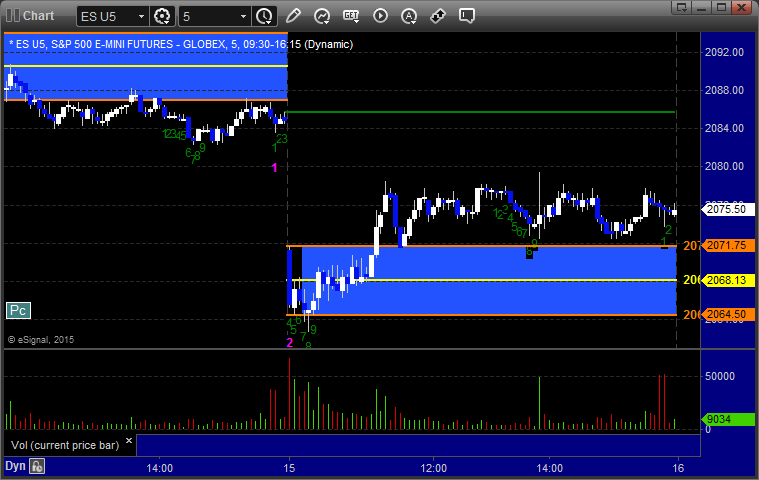Click the Chart window grip icon
The image size is (759, 480).
pos(13,15)
